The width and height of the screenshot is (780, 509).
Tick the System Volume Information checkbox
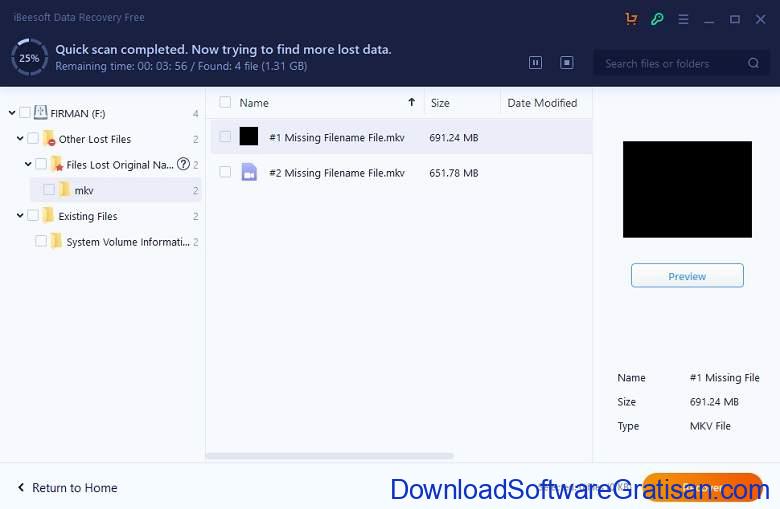pos(41,241)
